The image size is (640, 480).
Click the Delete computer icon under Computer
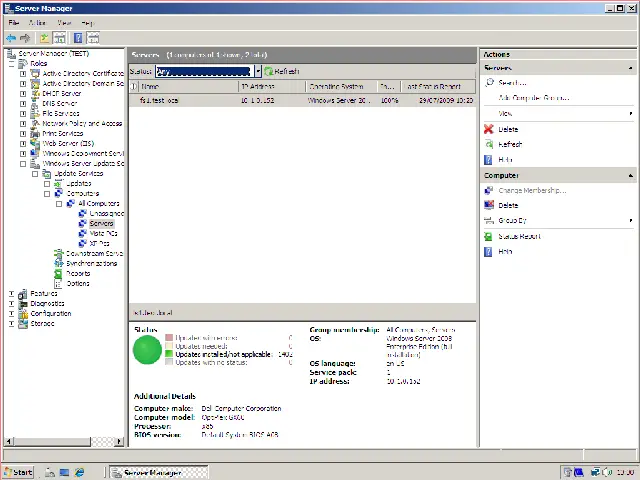[x=489, y=205]
